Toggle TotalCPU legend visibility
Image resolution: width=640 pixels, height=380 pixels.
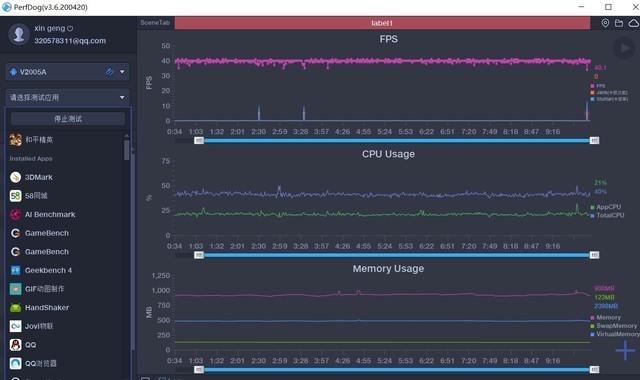[607, 215]
